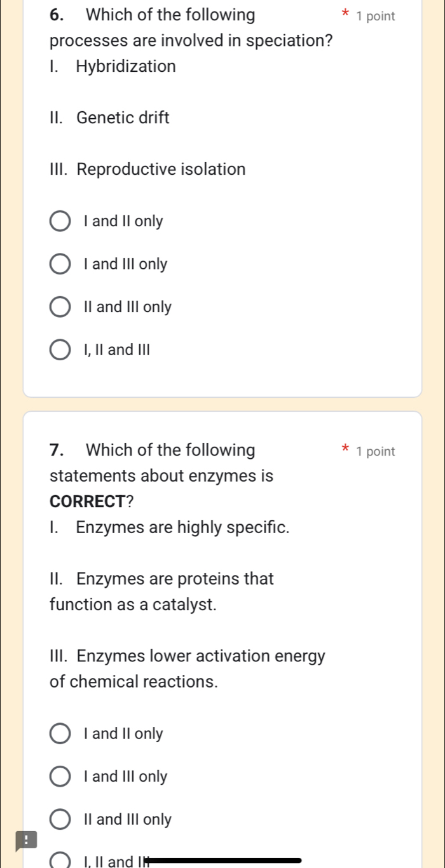Image resolution: width=445 pixels, height=868 pixels.
Task: Pick 'I, II and III' for question 6
Action: tap(60, 349)
